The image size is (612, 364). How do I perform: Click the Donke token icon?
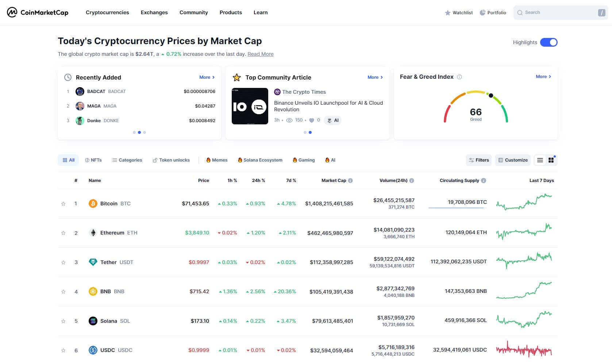pyautogui.click(x=80, y=121)
